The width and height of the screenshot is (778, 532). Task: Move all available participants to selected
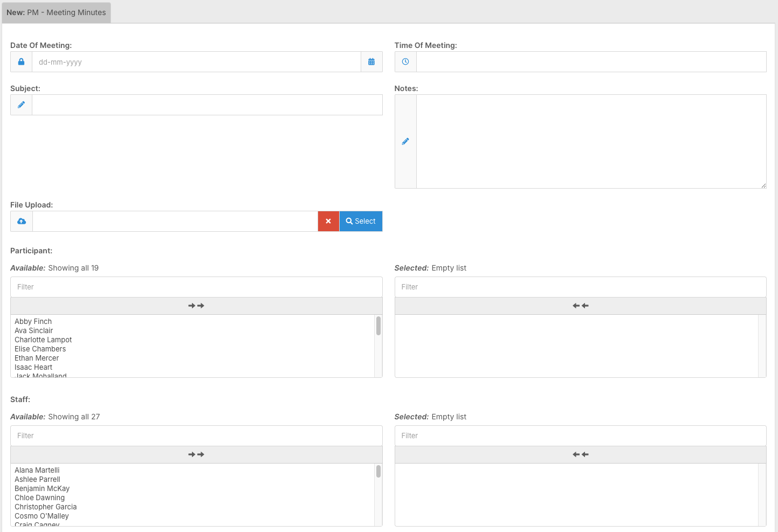click(196, 306)
